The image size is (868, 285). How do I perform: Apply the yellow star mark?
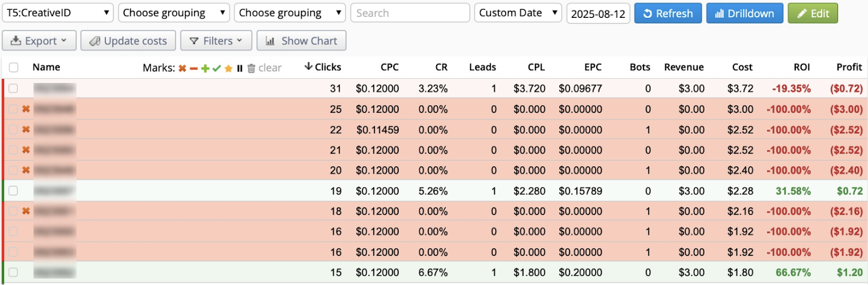[228, 68]
